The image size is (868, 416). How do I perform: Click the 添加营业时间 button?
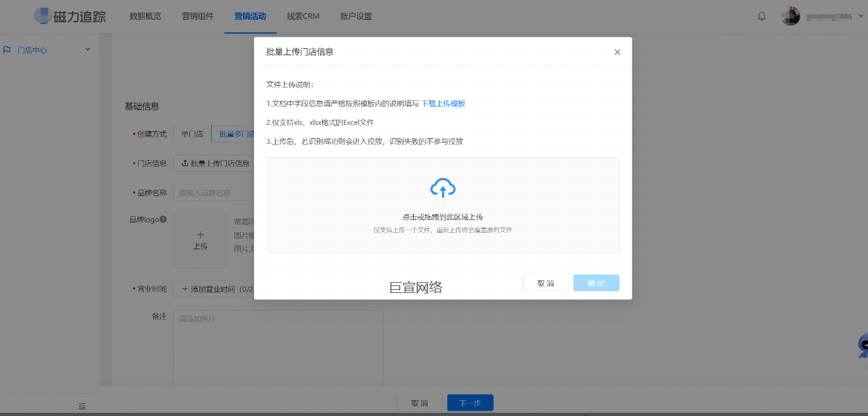[x=214, y=289]
